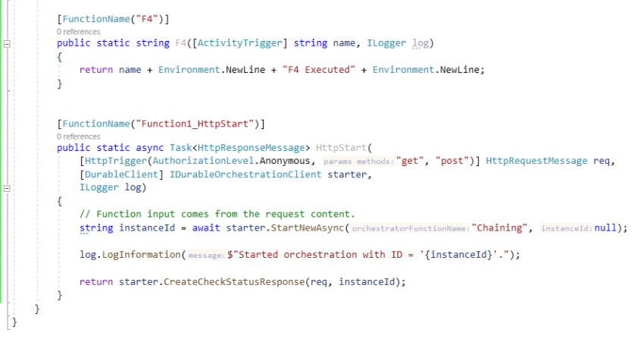Select the ActivityTrigger attribute text
The height and width of the screenshot is (364, 644).
pyautogui.click(x=240, y=43)
